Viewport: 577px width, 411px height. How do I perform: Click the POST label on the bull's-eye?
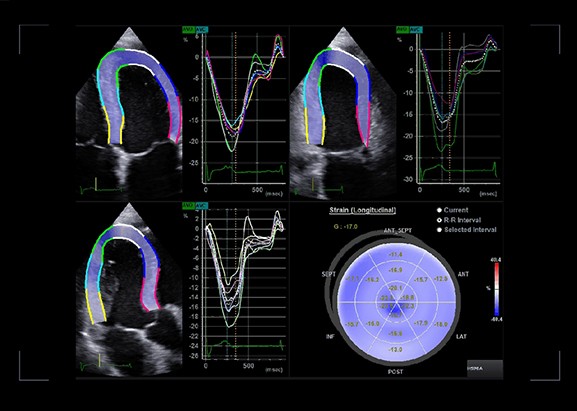pyautogui.click(x=396, y=372)
